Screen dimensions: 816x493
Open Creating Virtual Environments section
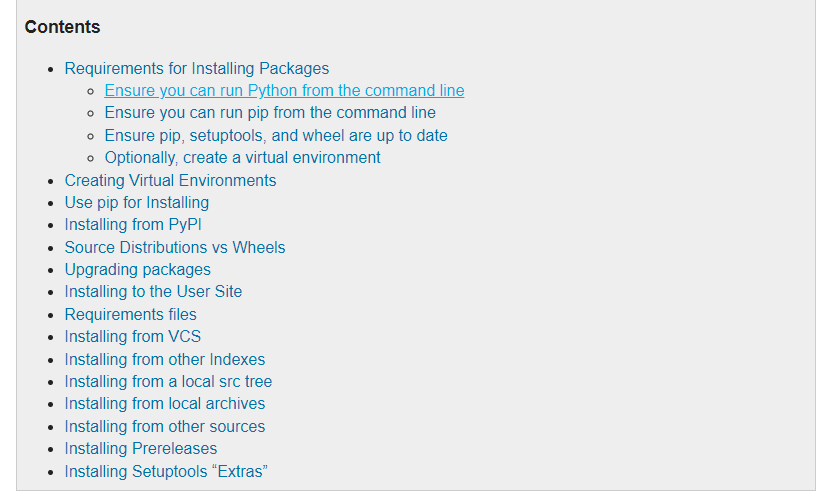tap(170, 180)
